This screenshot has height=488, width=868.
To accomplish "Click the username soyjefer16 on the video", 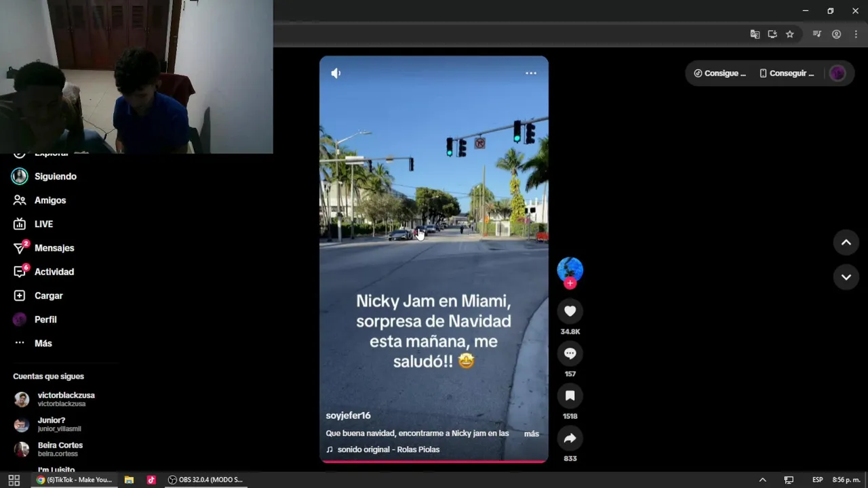I will [348, 415].
